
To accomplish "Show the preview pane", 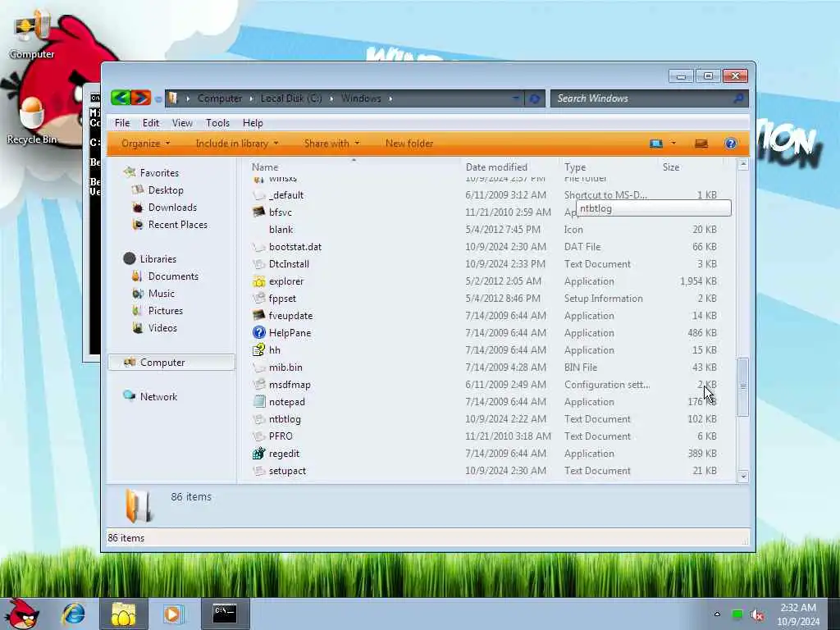I will 701,144.
